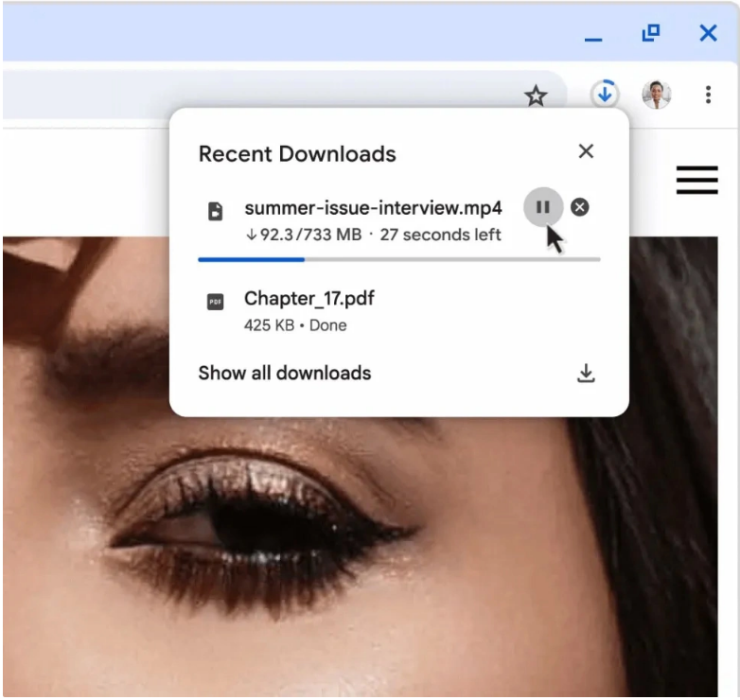Click the Downloads icon in the toolbar
Screen dimensions: 740x700
pyautogui.click(x=604, y=94)
